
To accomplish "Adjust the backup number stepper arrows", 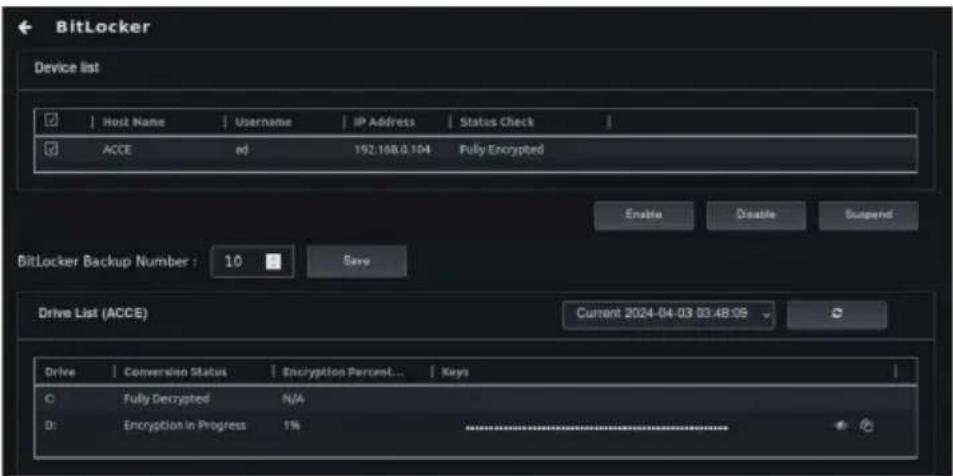I will tap(273, 261).
